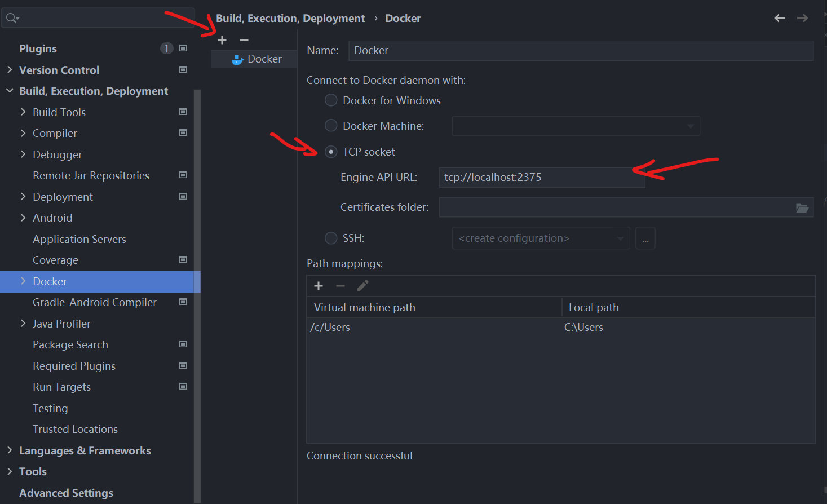Select TCP socket radio button
The height and width of the screenshot is (504, 827).
(331, 152)
